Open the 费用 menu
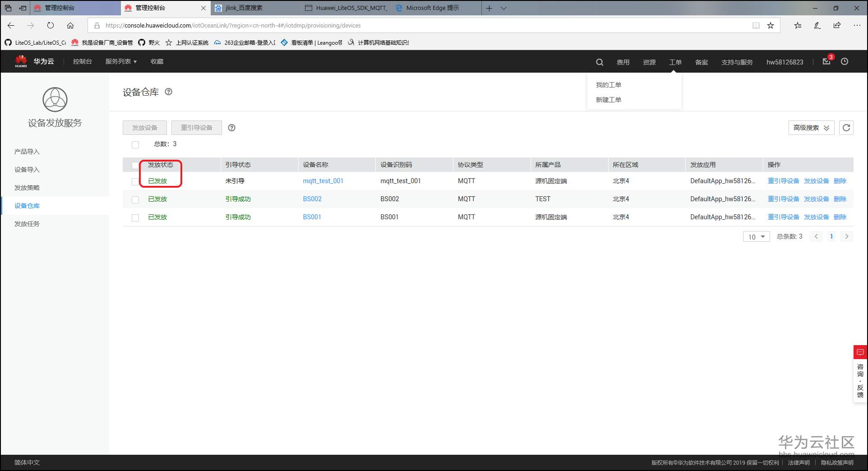This screenshot has height=471, width=868. [623, 62]
